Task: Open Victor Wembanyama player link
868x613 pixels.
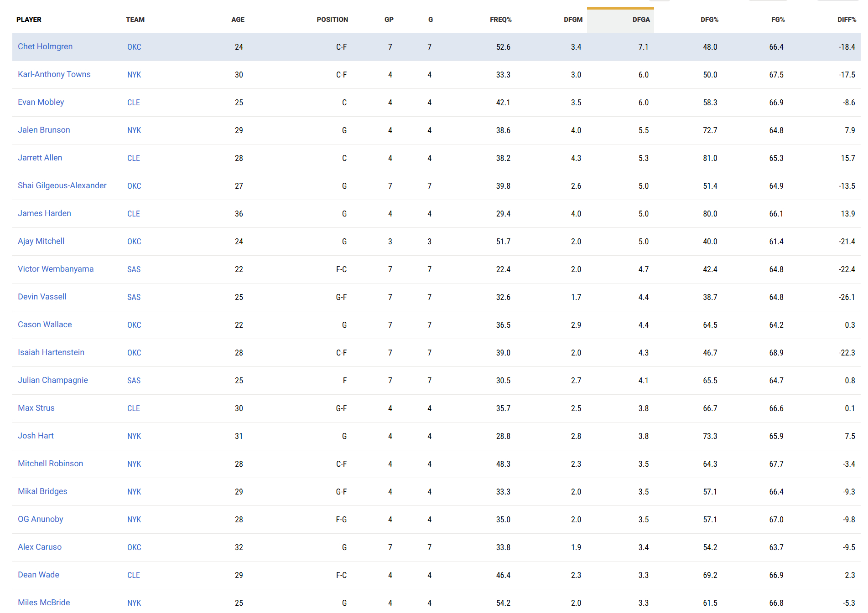Action: click(x=56, y=269)
